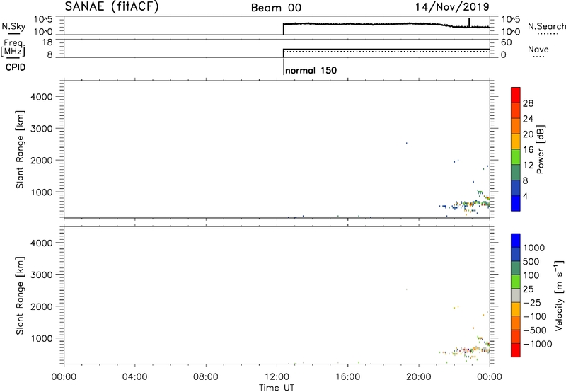Click the 60 label on Nave axis
Screen dimensions: 566x392
(x=506, y=42)
